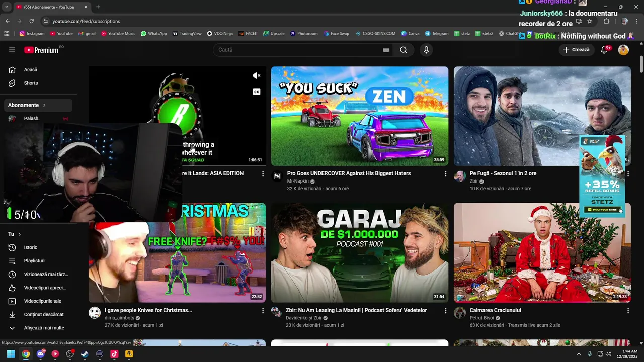The image size is (644, 362).
Task: Open options for ASIA EDITION video
Action: (263, 174)
